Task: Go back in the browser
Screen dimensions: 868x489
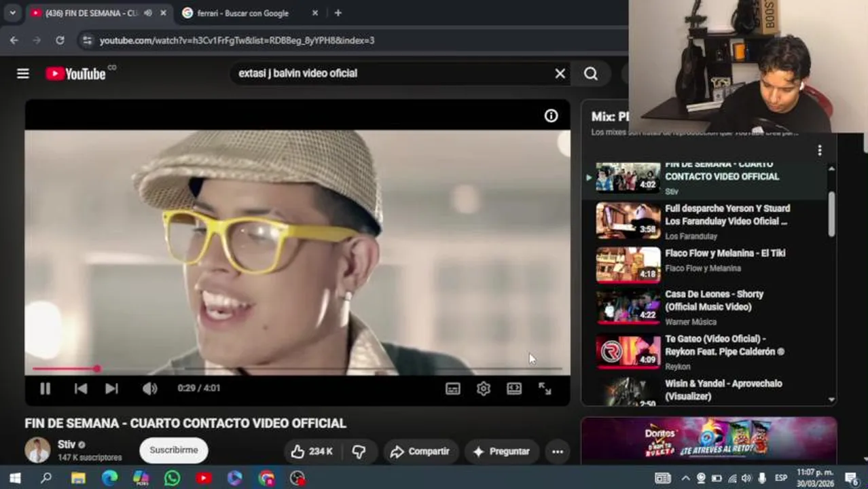Action: point(14,41)
